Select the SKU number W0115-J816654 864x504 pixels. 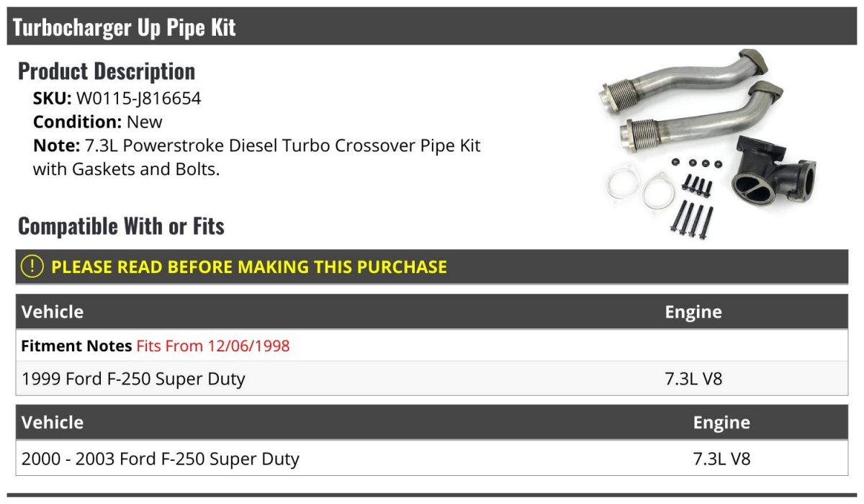pyautogui.click(x=138, y=99)
